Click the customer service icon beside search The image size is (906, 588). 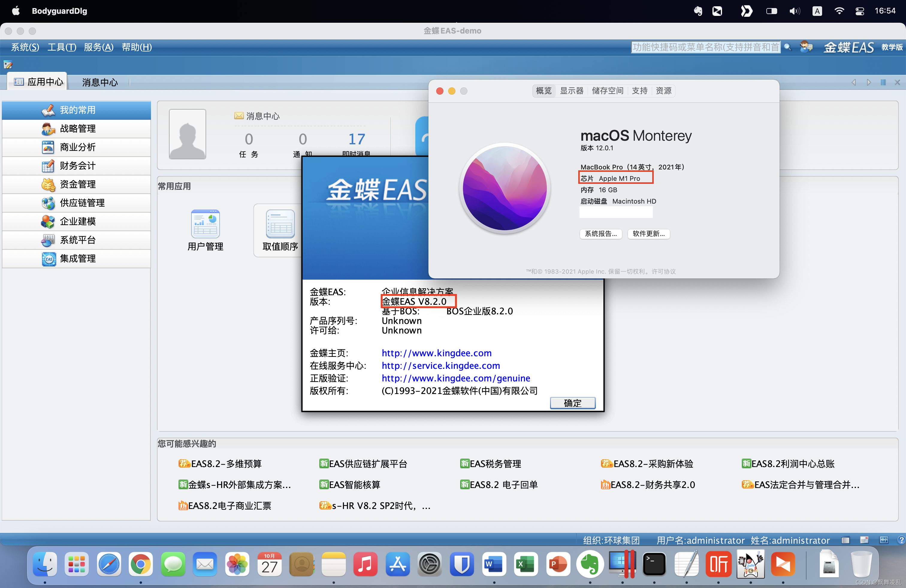(806, 47)
